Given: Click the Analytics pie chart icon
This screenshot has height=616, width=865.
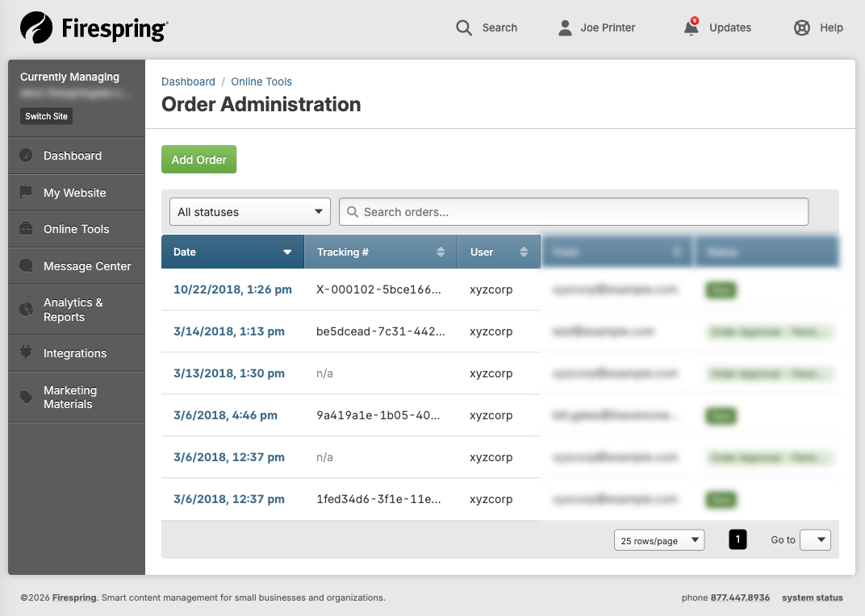Looking at the screenshot, I should tap(26, 310).
